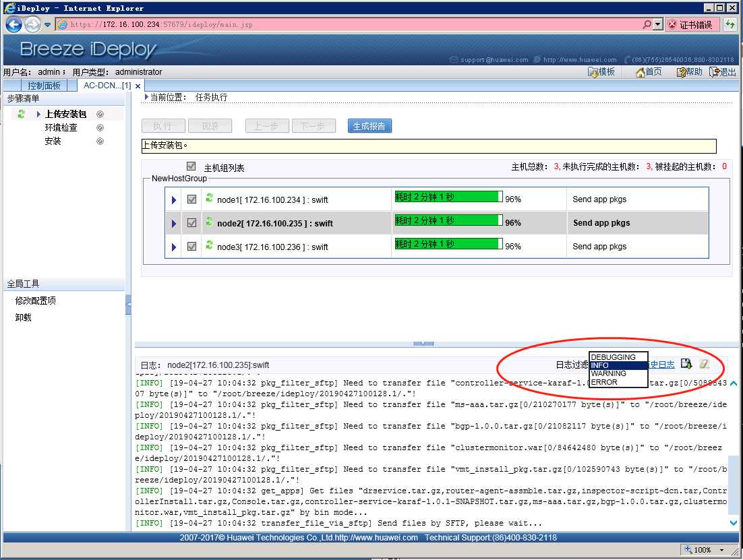
Task: Open the 100% zoom level dropdown
Action: coord(721,550)
